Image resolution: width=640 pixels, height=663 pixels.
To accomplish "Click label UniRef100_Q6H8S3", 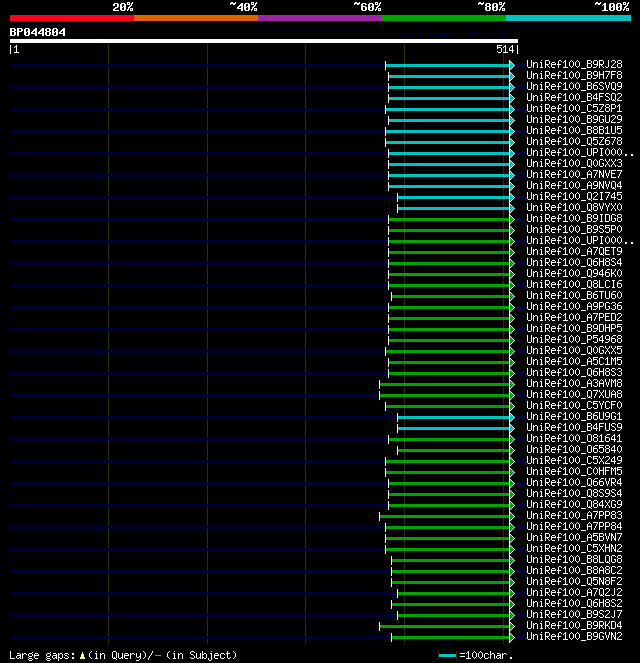I will pos(574,372).
